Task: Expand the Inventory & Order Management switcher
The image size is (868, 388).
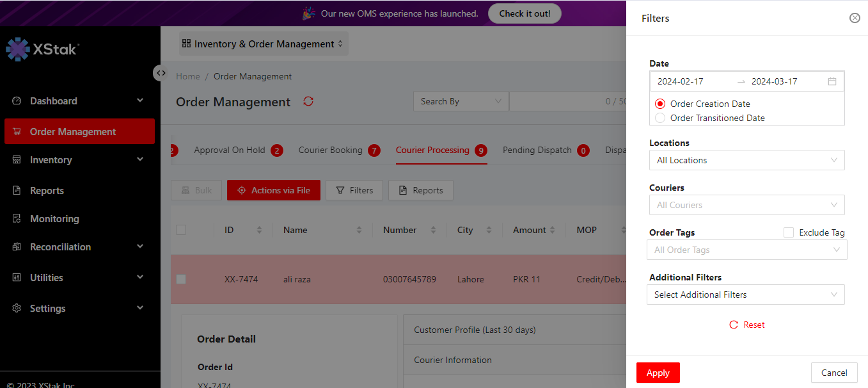Action: [x=263, y=44]
